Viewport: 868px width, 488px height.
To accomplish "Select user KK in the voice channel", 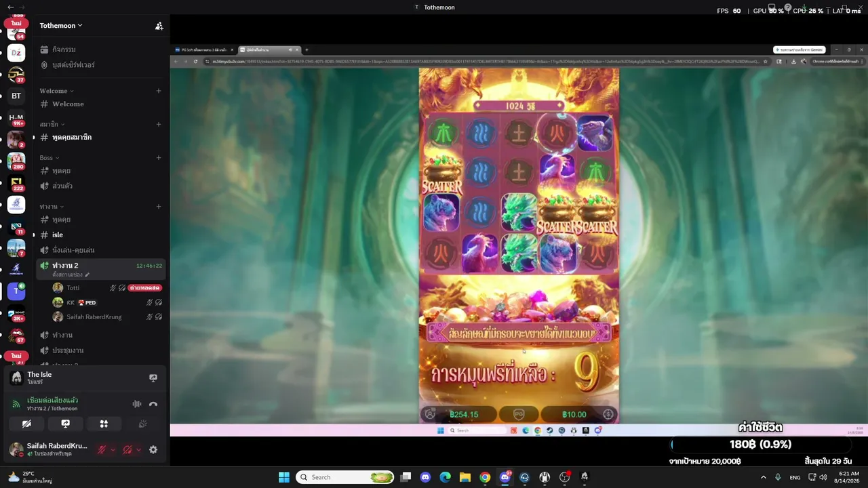I will [71, 302].
